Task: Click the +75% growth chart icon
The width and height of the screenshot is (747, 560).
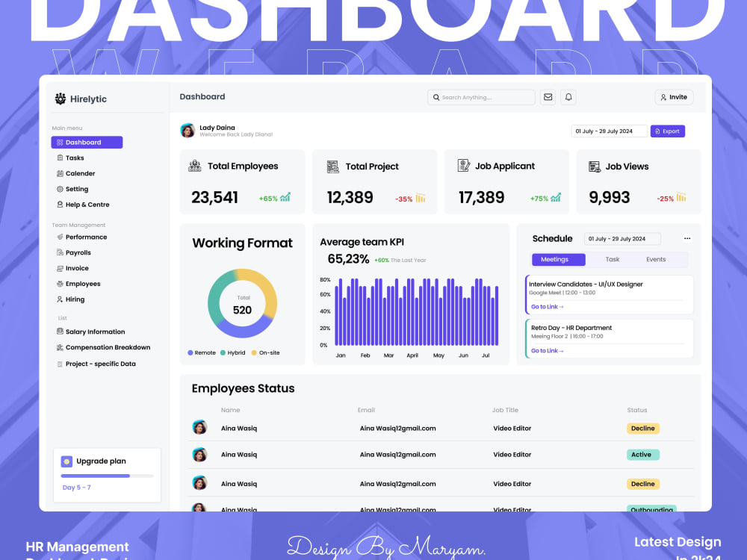Action: pyautogui.click(x=556, y=197)
